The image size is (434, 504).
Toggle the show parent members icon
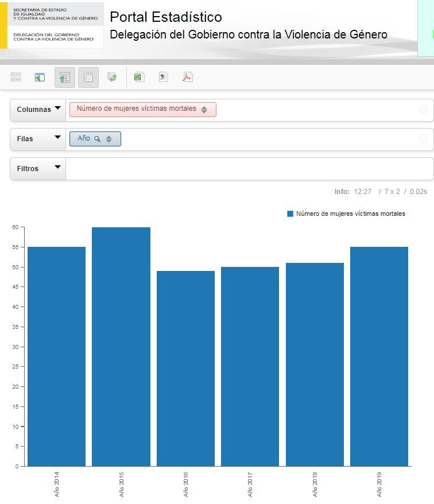(65, 77)
